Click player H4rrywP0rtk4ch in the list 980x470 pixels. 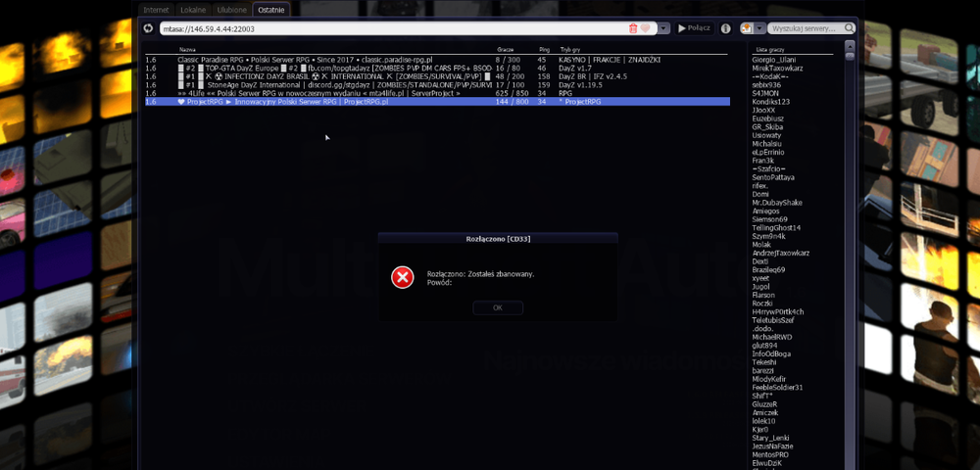click(x=777, y=312)
